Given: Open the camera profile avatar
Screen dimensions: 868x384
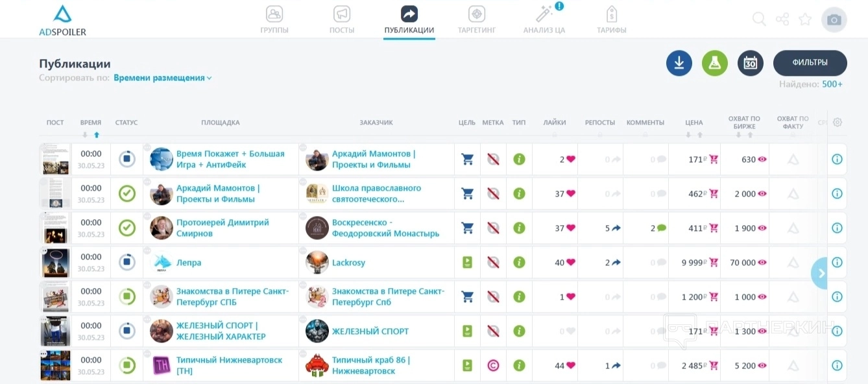Looking at the screenshot, I should (834, 19).
